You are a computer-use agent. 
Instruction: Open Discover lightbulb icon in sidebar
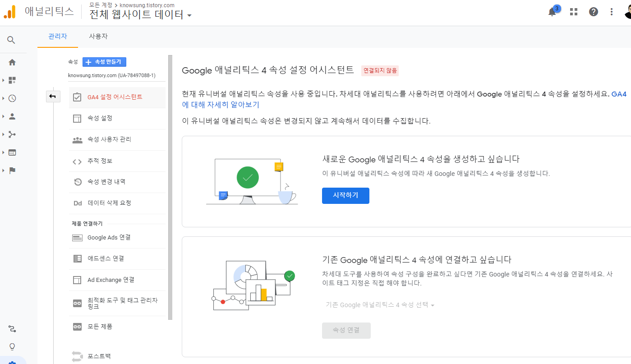(12, 347)
